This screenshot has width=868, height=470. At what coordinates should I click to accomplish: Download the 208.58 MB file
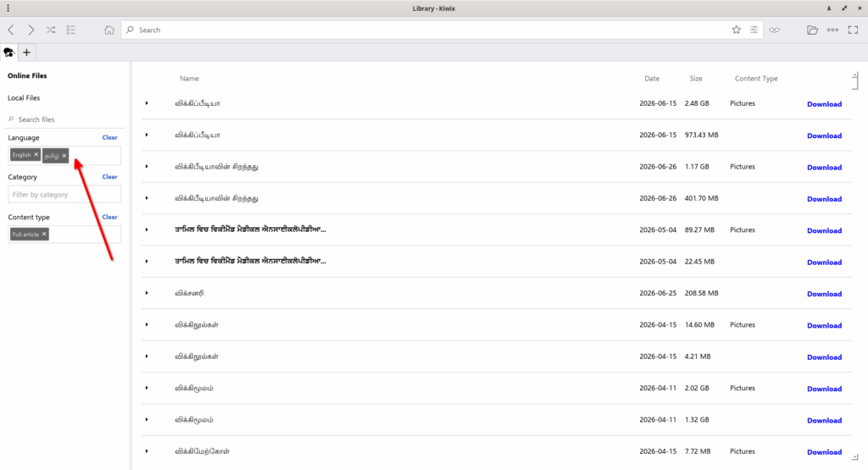824,294
